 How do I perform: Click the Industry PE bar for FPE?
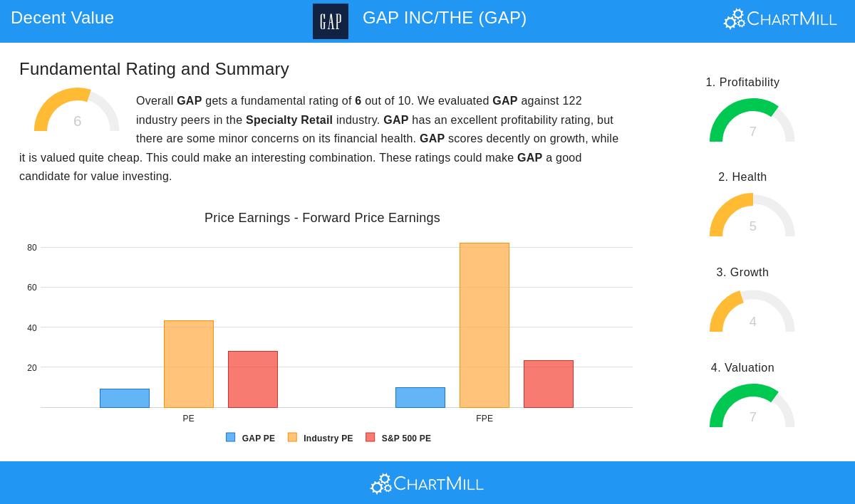click(484, 325)
